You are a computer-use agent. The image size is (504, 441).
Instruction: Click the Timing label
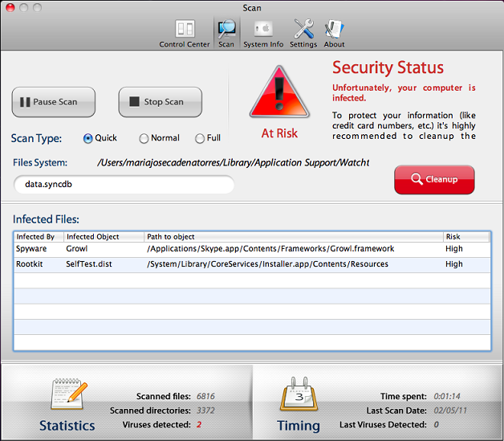299,426
